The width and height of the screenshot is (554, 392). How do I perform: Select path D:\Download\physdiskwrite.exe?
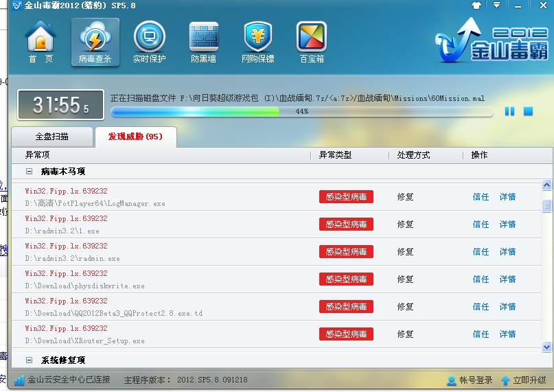click(85, 286)
